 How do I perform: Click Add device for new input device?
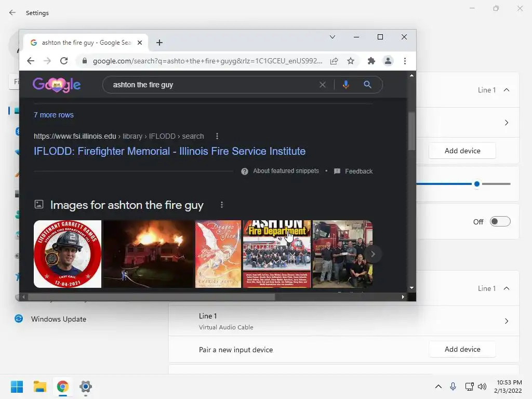tap(462, 350)
